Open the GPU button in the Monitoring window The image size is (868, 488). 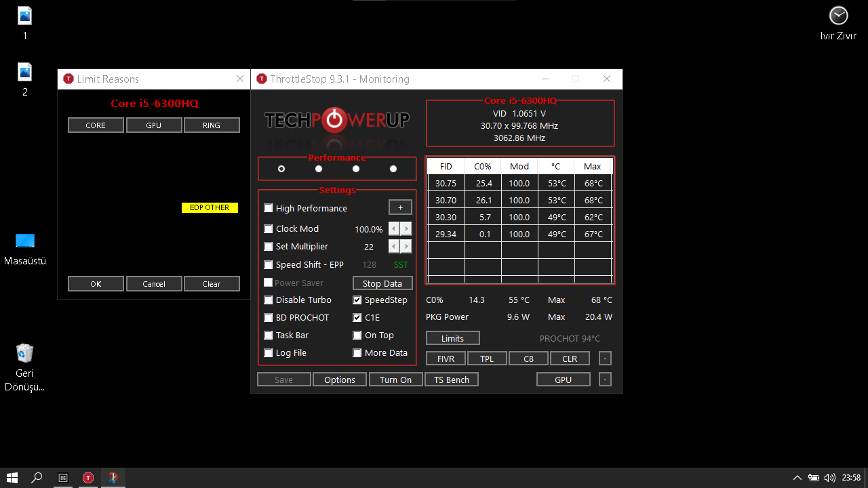click(563, 380)
